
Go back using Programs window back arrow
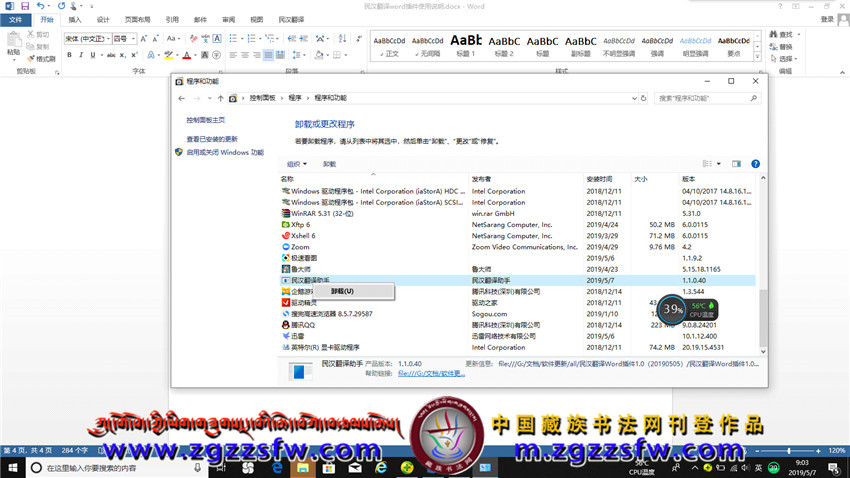182,98
